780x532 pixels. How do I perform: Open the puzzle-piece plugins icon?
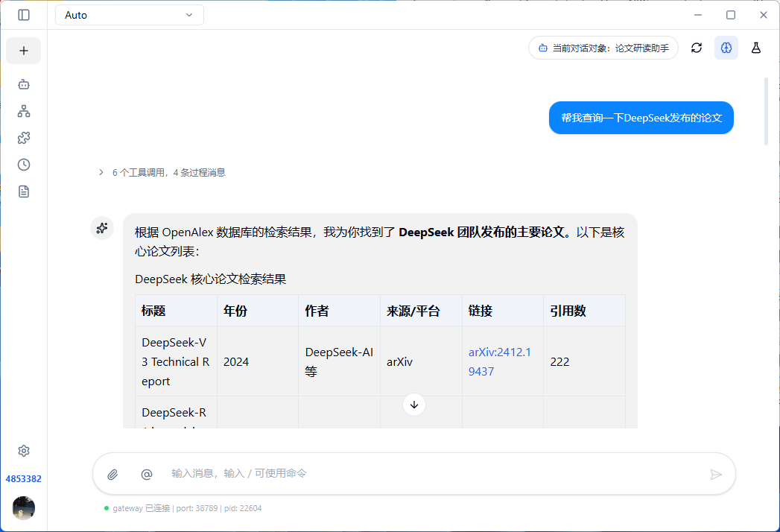point(24,138)
